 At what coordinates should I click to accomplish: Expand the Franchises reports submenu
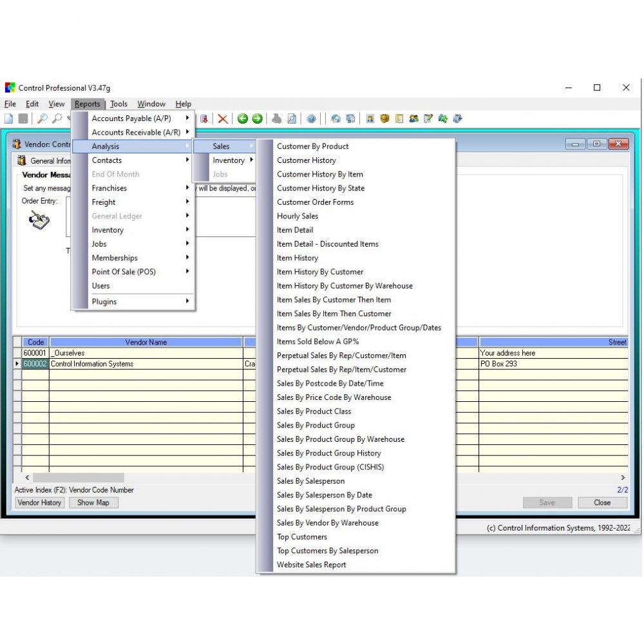coord(109,188)
